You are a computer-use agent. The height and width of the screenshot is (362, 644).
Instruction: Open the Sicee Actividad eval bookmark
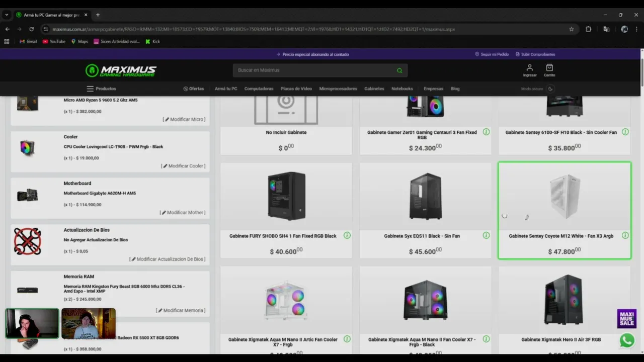point(117,42)
